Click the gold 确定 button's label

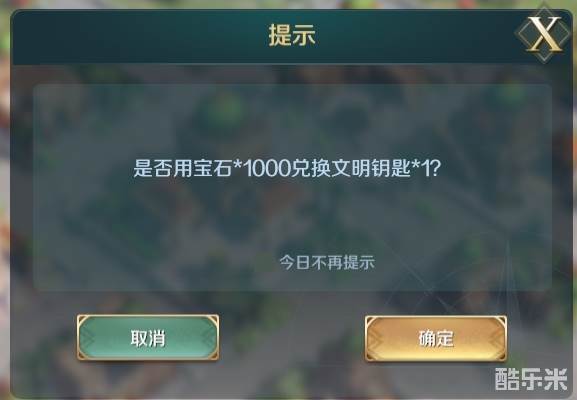pos(436,339)
